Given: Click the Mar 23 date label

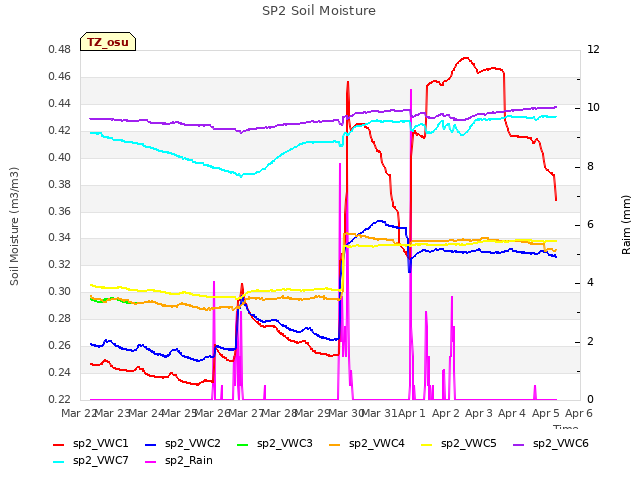Looking at the screenshot, I should pos(112,414).
